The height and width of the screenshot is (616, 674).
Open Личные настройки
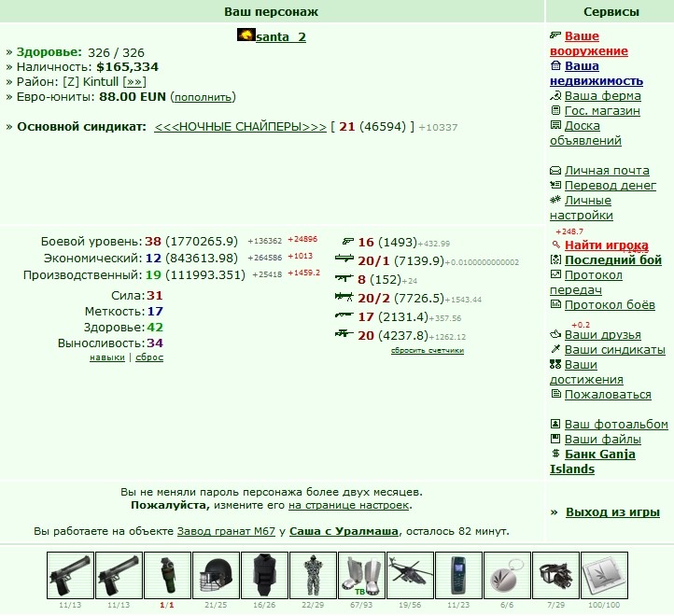[x=582, y=207]
